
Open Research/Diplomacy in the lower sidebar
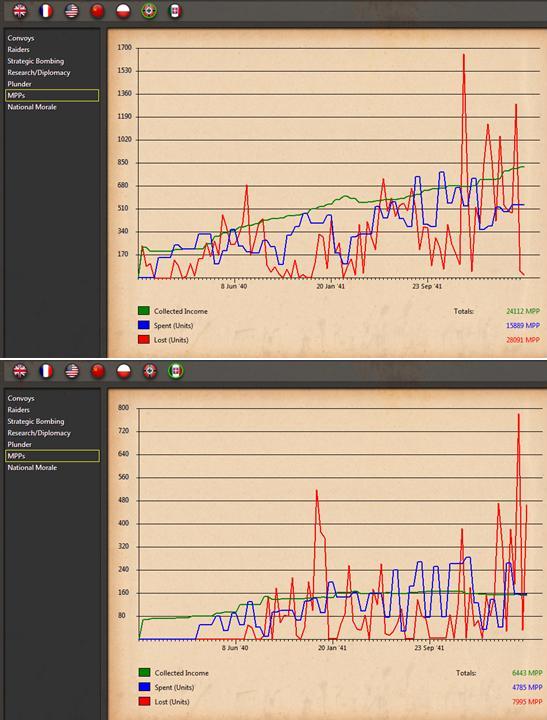39,433
